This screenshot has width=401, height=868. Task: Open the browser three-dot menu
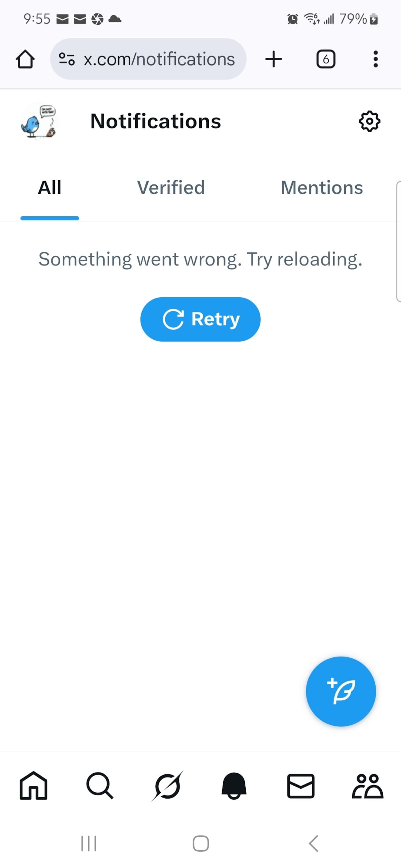click(375, 59)
